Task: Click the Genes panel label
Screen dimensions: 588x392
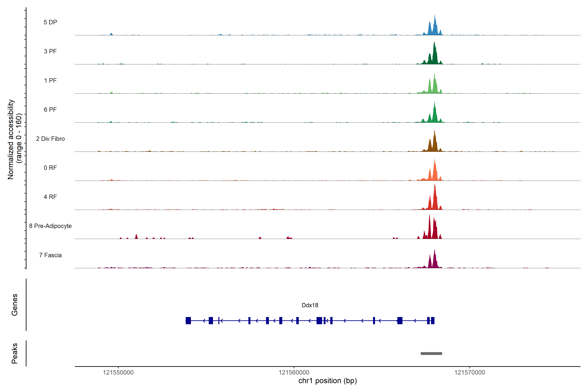Action: click(15, 305)
